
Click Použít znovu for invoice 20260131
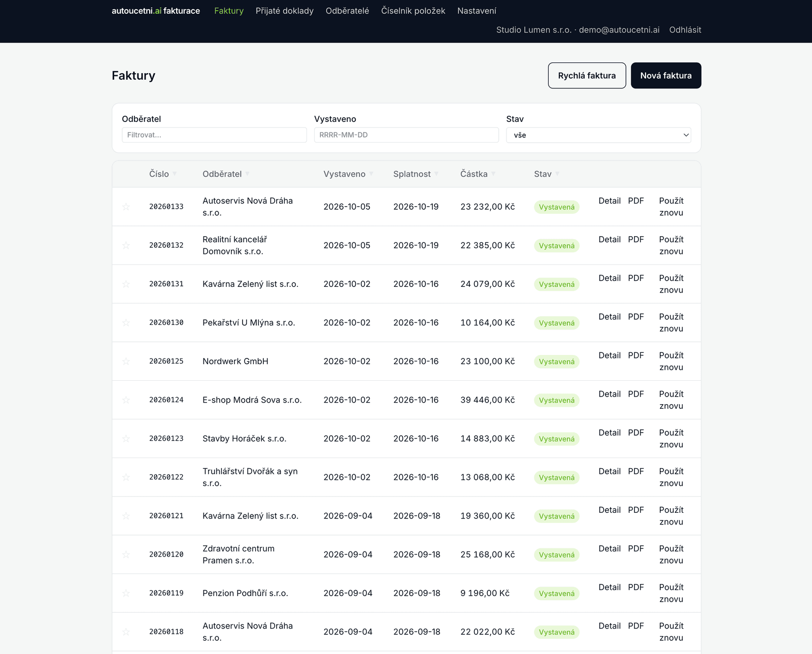tap(671, 284)
